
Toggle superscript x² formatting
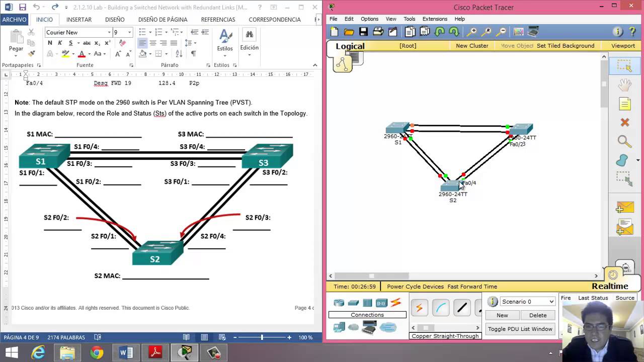point(107,43)
